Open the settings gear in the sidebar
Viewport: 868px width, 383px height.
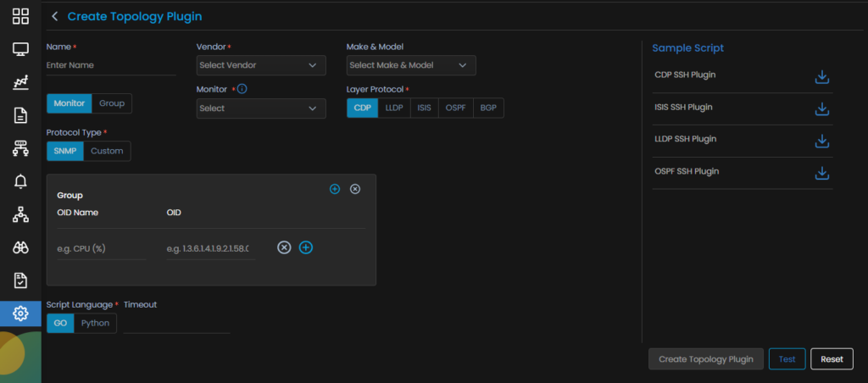(x=20, y=314)
